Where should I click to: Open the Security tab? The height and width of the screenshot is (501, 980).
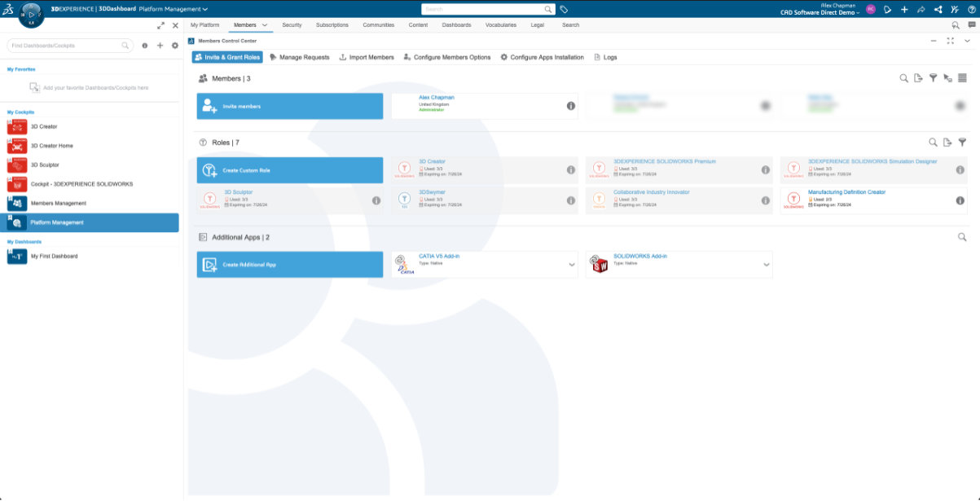pyautogui.click(x=292, y=25)
